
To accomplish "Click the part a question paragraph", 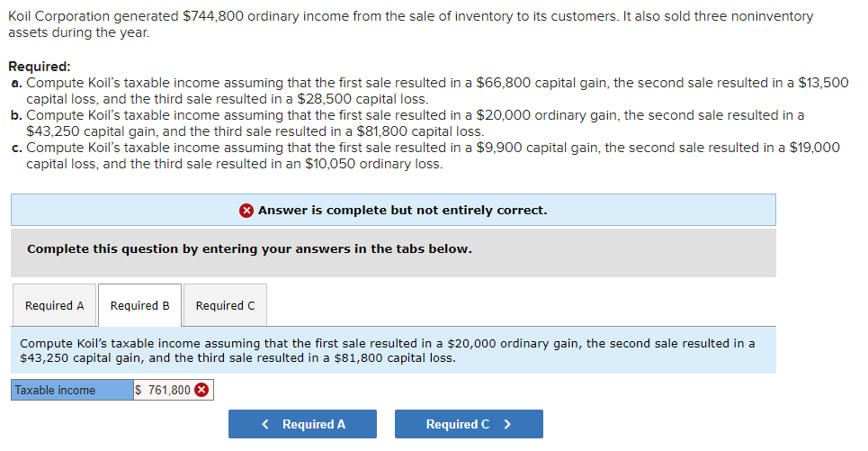I will tap(432, 90).
